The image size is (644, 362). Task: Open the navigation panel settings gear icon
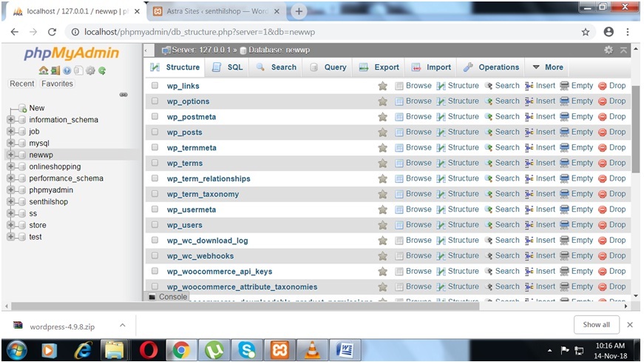click(90, 70)
